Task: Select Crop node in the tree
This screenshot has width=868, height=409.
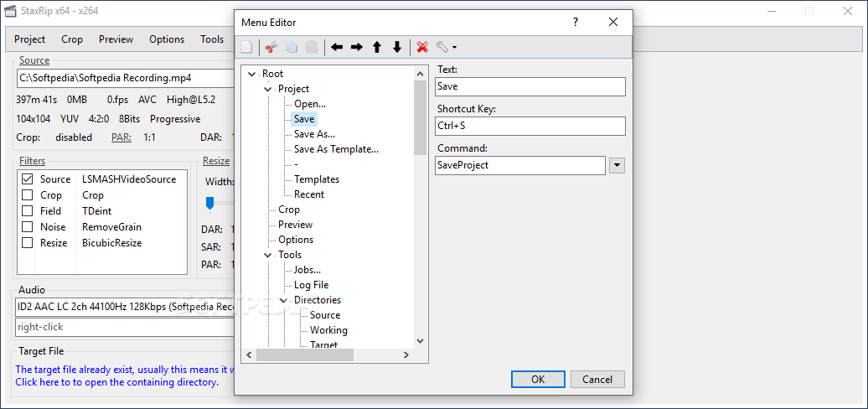Action: 289,210
